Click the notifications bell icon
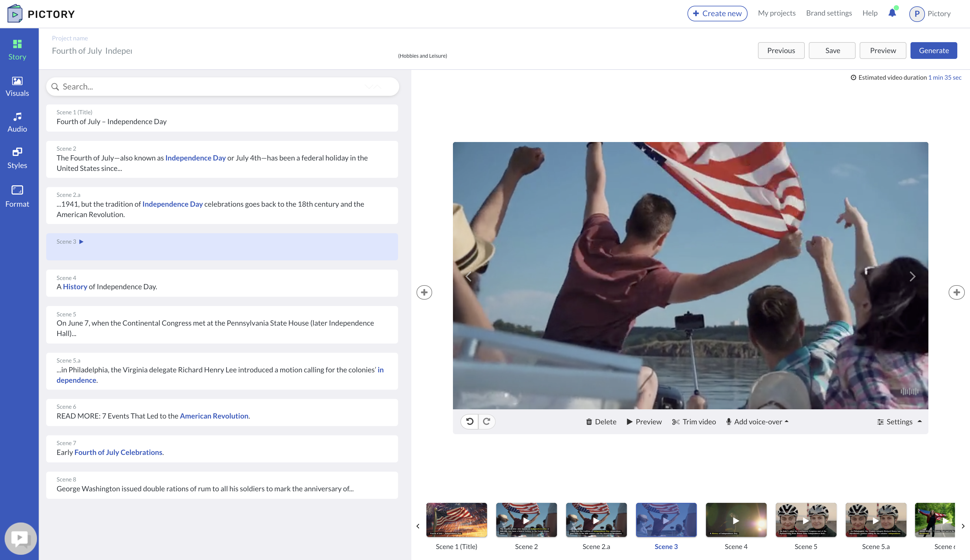The image size is (970, 560). [x=892, y=14]
